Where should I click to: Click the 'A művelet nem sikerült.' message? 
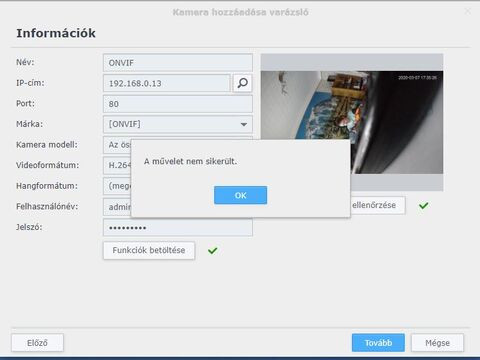[190, 161]
